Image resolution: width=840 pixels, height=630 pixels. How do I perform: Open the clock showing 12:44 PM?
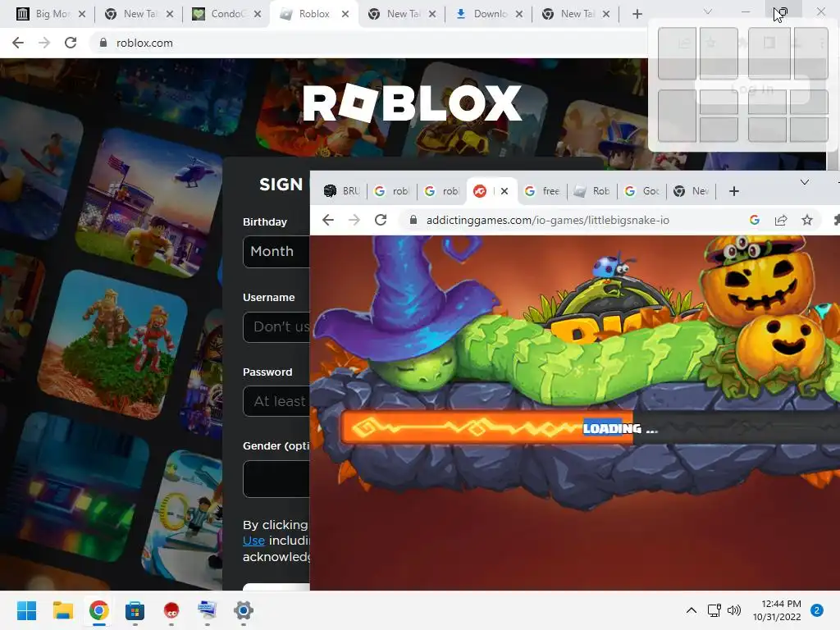coord(777,610)
